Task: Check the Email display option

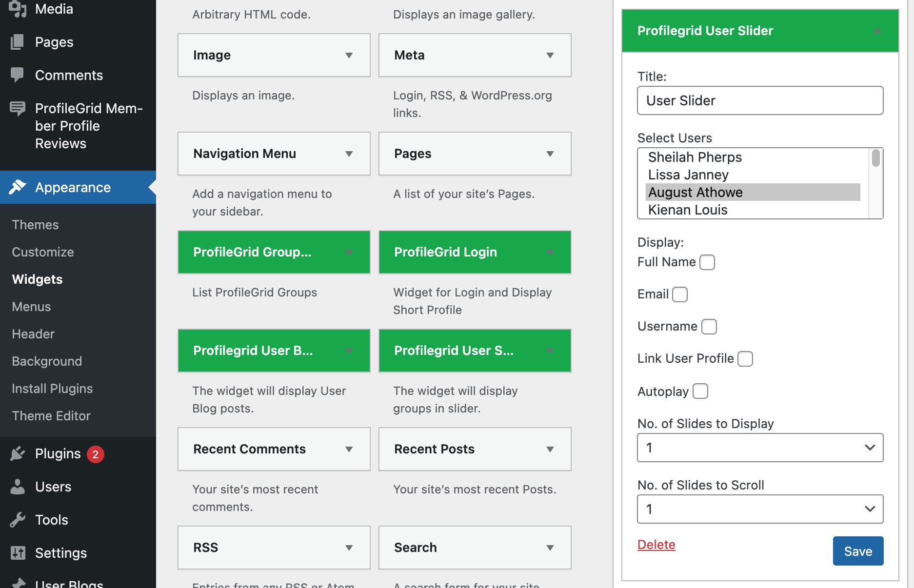Action: pyautogui.click(x=680, y=294)
